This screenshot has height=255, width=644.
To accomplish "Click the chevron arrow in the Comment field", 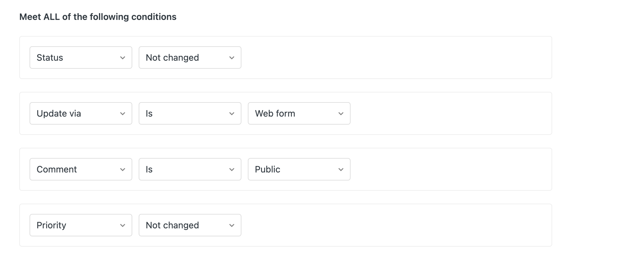I will tap(123, 170).
